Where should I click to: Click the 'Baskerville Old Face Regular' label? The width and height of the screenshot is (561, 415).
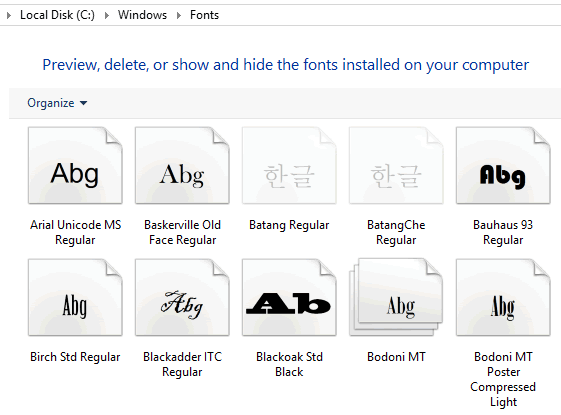[182, 232]
